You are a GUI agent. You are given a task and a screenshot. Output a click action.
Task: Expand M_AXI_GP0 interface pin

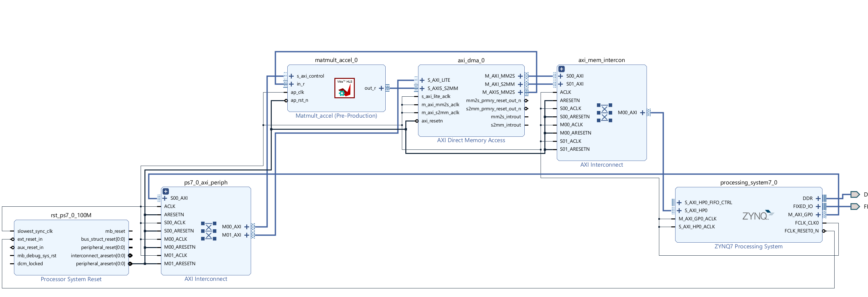click(818, 215)
